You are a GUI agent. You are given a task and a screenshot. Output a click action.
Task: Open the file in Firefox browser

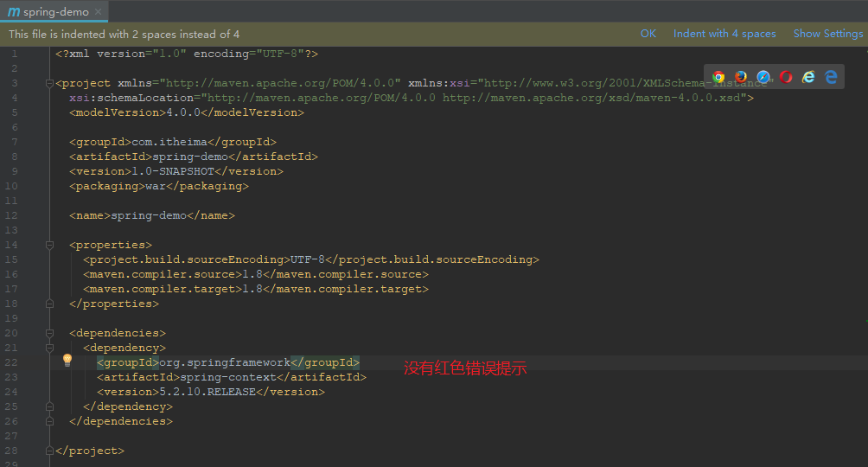tap(741, 77)
